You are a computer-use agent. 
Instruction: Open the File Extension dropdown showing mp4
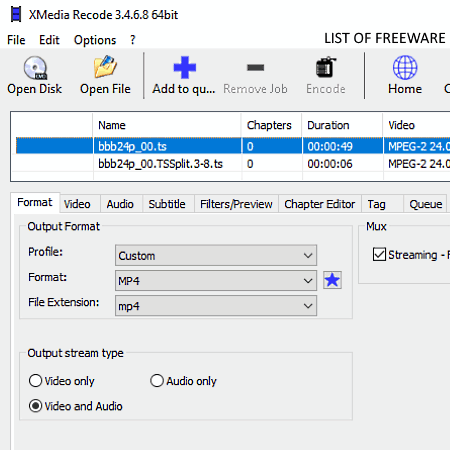[216, 306]
